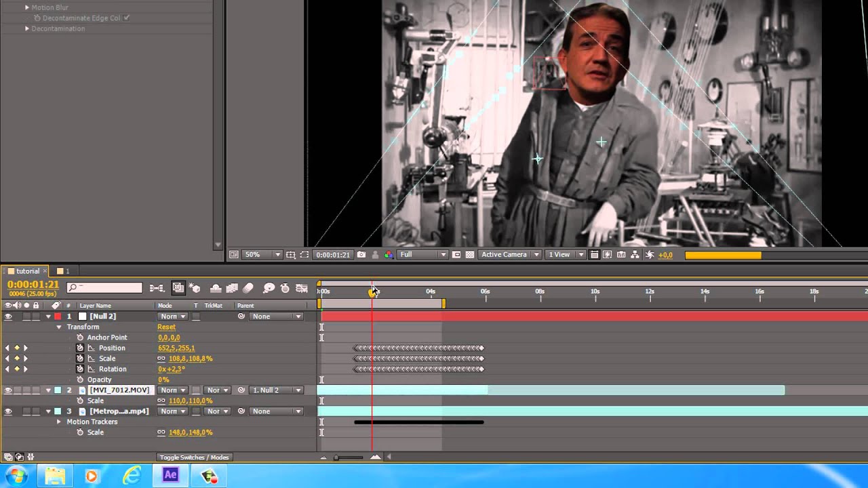The height and width of the screenshot is (488, 868).
Task: Click the parent pick whip for Null 2
Action: 241,316
